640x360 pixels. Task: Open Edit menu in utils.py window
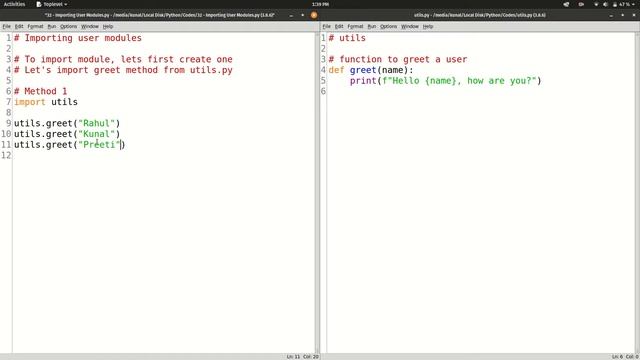pyautogui.click(x=339, y=26)
